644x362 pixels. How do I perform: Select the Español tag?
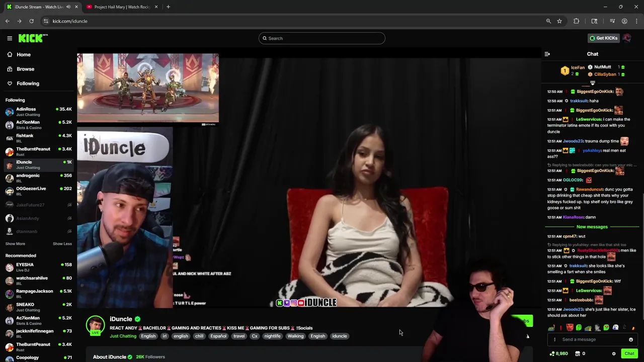click(x=218, y=336)
